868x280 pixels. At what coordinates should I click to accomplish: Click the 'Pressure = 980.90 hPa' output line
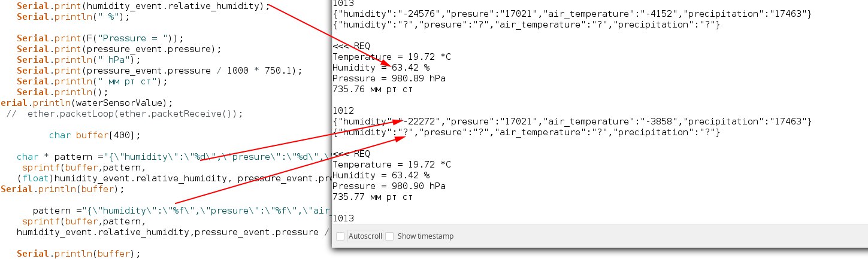389,186
